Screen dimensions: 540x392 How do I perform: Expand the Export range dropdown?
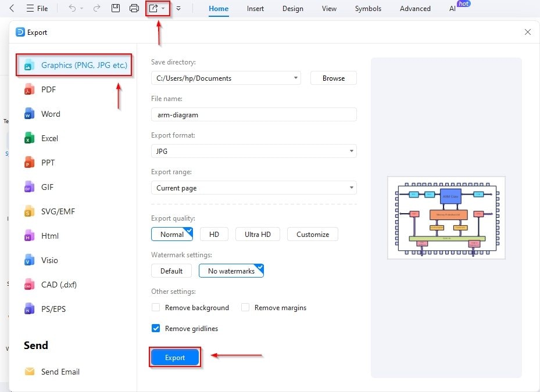(351, 188)
